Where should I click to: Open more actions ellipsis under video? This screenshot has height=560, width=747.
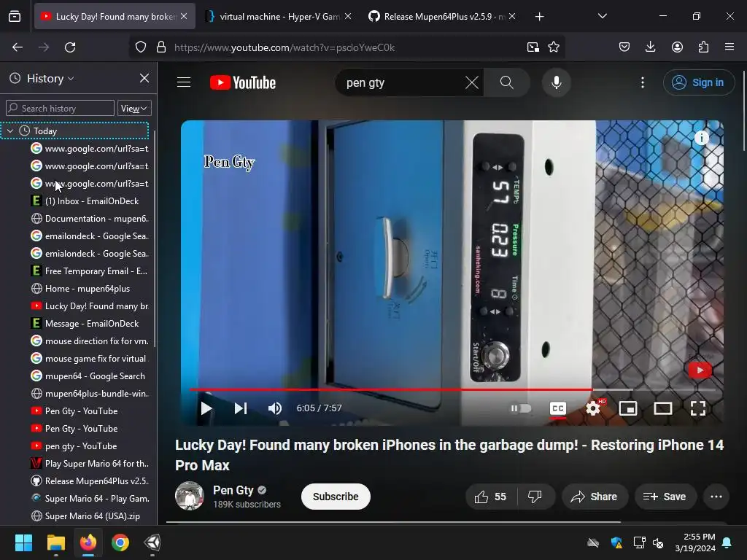[716, 497]
